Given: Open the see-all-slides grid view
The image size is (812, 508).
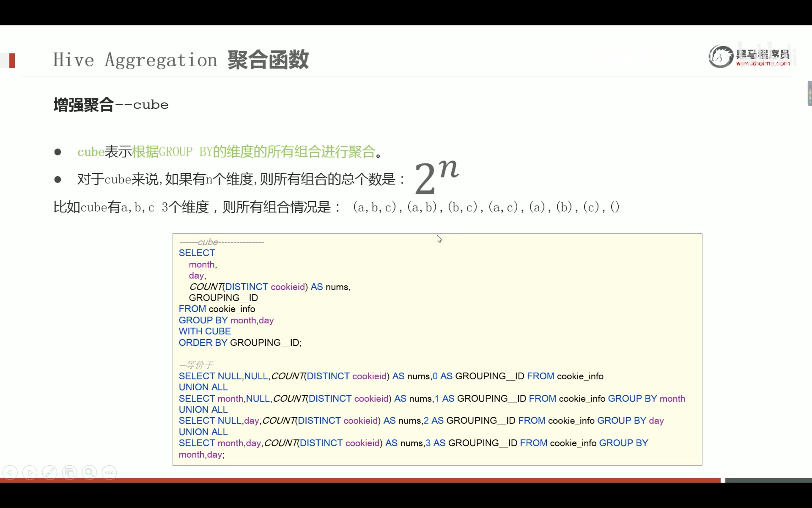Looking at the screenshot, I should [70, 473].
